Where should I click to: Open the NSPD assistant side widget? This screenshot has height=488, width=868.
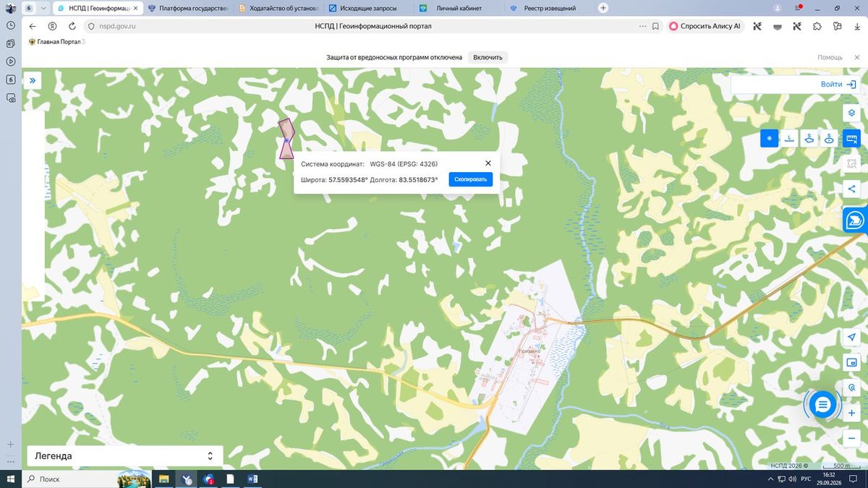pos(856,220)
